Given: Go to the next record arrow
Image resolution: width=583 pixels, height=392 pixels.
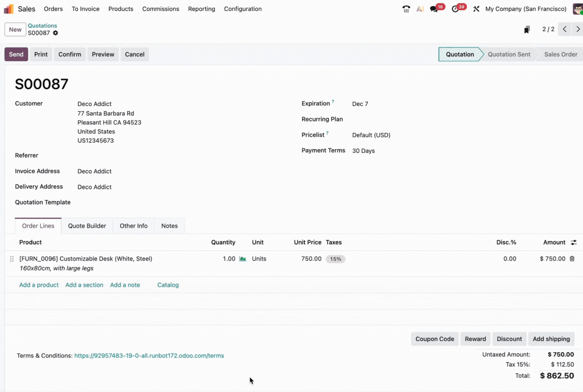Looking at the screenshot, I should tap(578, 29).
